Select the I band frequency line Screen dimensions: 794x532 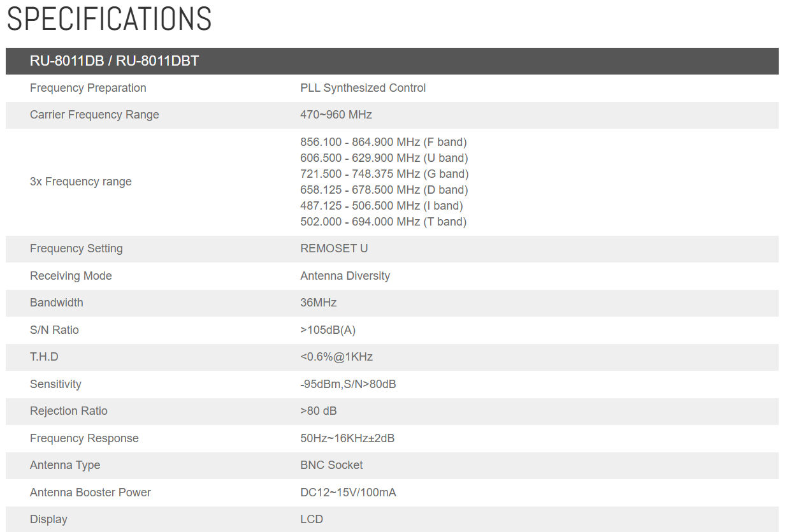pyautogui.click(x=381, y=206)
